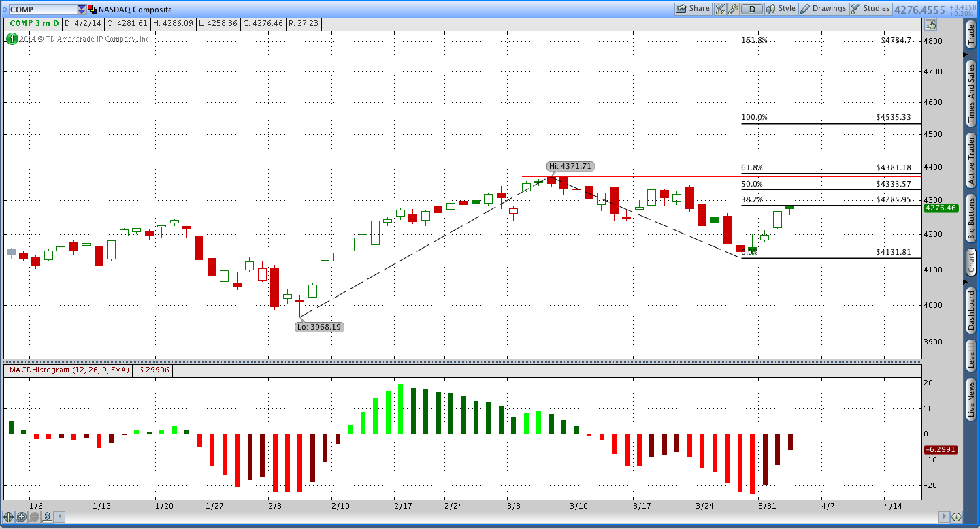Open chart settings wrench icon
Screen dimensions: 980x529
[x=733, y=9]
